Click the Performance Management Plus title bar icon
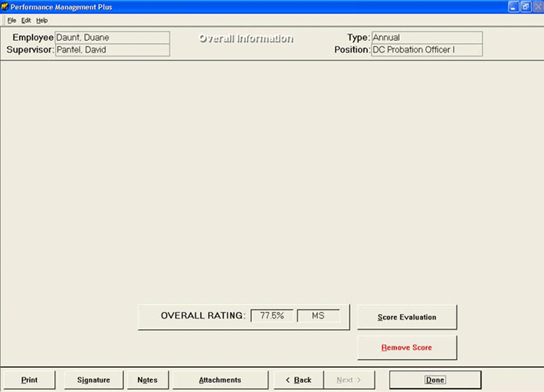Screen dimensions: 544x392 click(5, 6)
